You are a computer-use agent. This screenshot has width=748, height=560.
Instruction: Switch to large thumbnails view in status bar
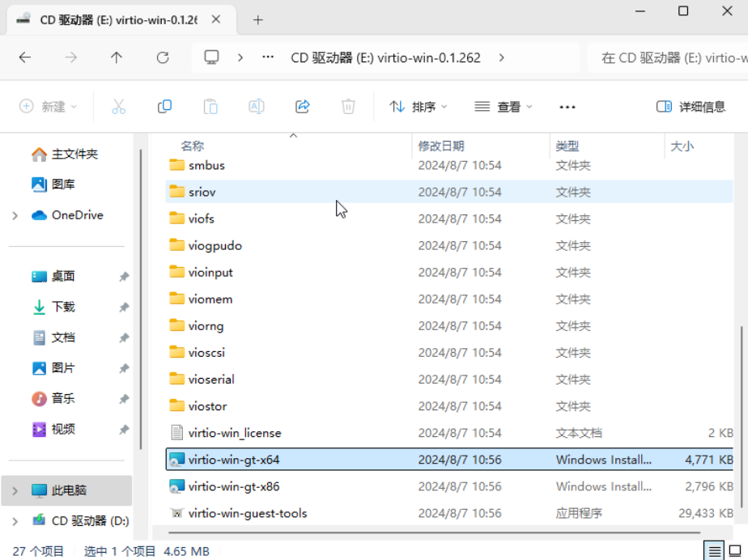[737, 551]
